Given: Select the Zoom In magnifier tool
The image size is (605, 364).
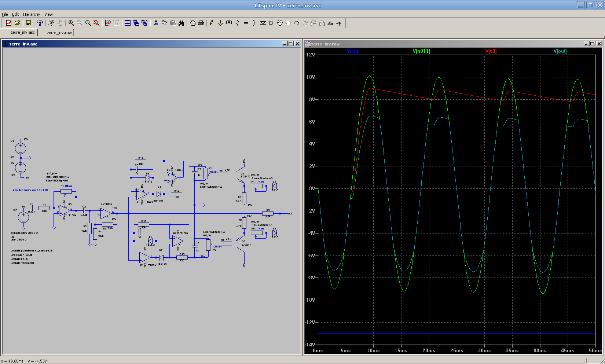Looking at the screenshot, I should pos(71,23).
